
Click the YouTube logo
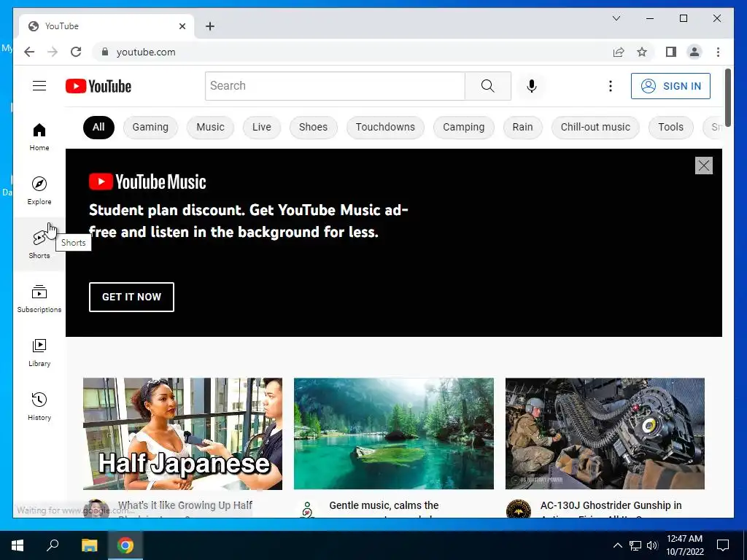[98, 86]
